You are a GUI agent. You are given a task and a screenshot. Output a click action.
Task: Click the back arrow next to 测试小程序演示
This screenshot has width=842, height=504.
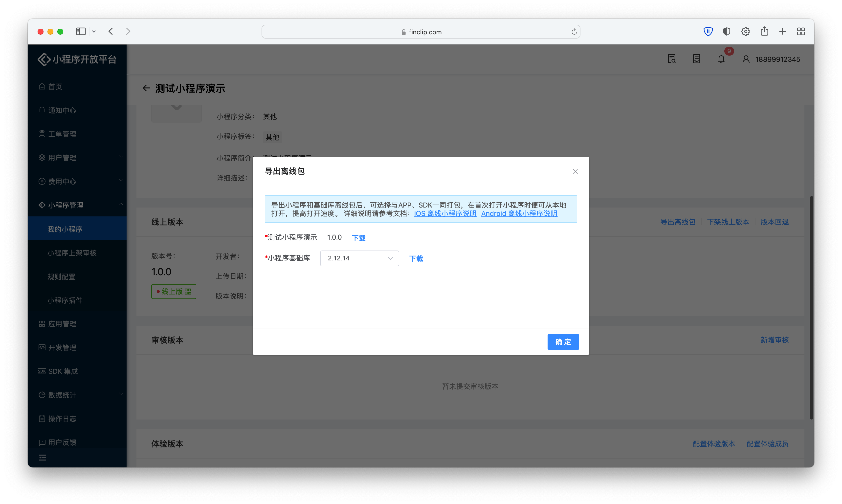click(x=146, y=88)
